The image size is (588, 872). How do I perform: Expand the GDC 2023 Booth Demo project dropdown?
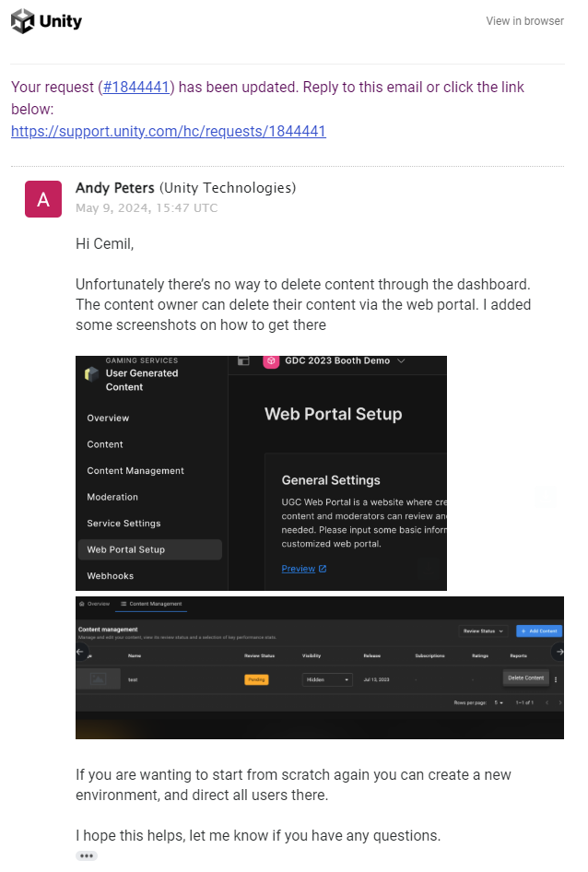(401, 361)
